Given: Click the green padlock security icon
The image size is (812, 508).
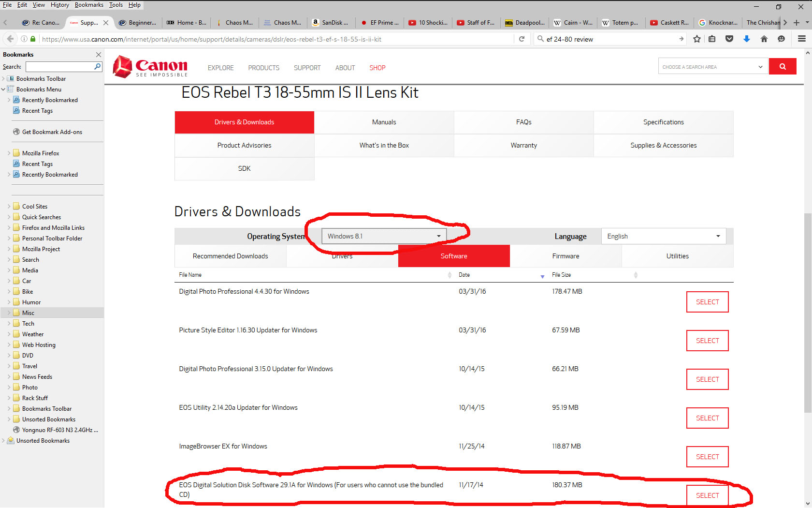Looking at the screenshot, I should pos(33,39).
